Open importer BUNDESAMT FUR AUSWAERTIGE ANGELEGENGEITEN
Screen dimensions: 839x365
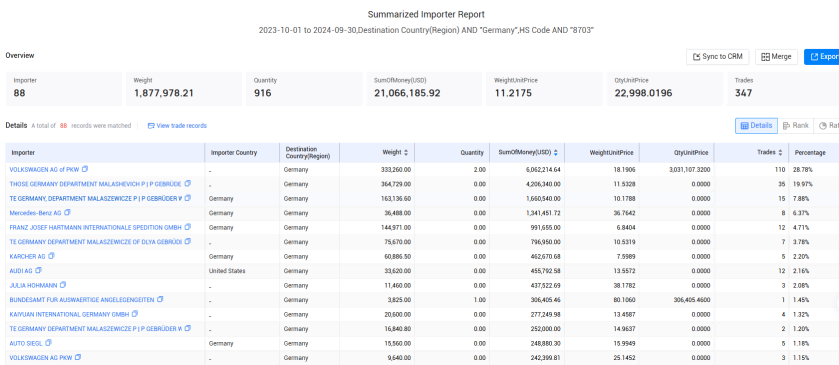[82, 299]
